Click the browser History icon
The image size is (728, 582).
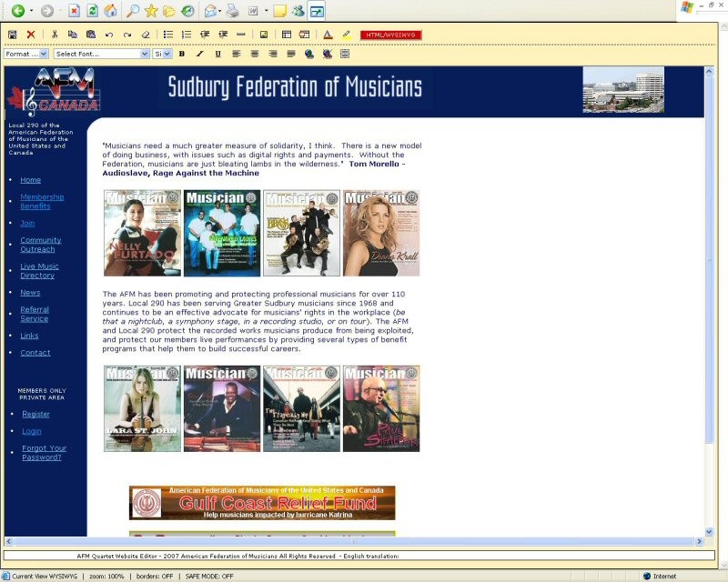tap(187, 10)
